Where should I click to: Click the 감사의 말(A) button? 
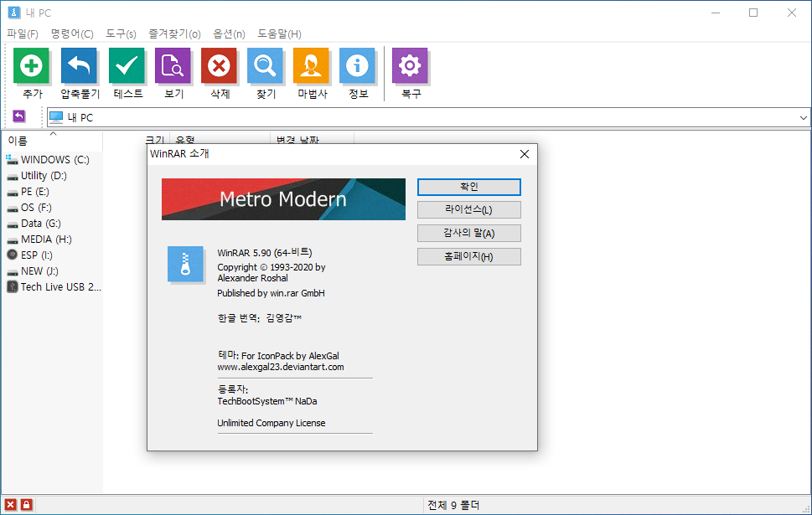point(469,233)
